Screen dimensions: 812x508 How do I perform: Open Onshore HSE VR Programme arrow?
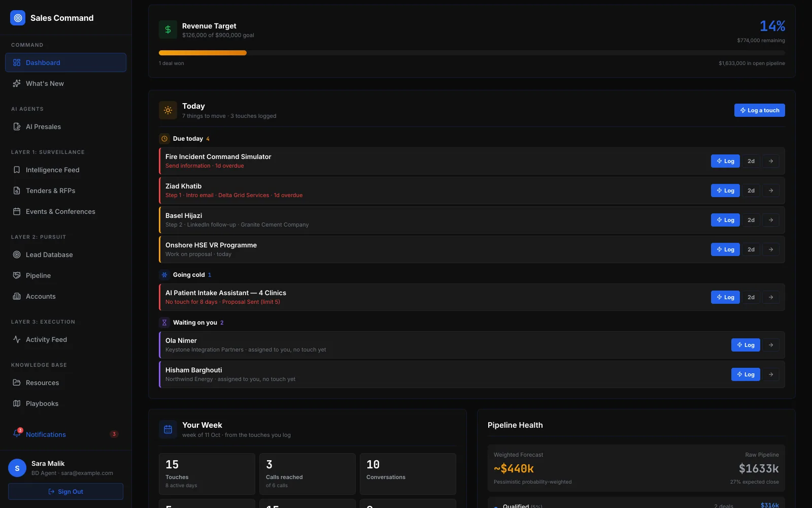coord(771,249)
